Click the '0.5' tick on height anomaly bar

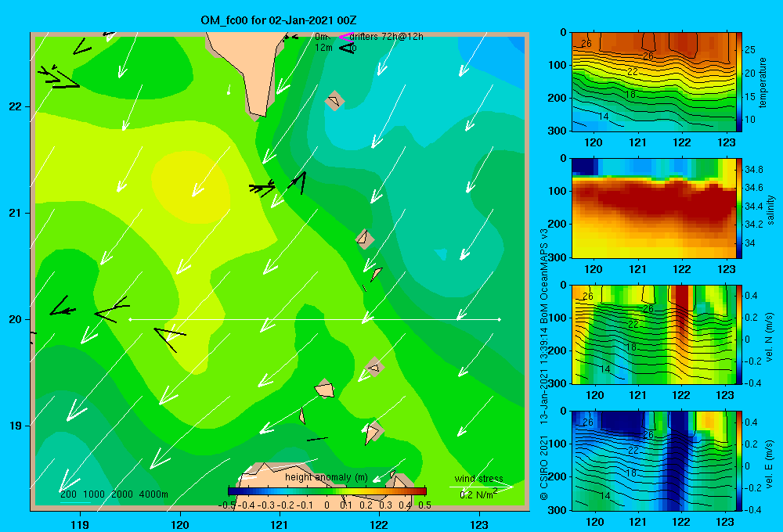pyautogui.click(x=424, y=505)
